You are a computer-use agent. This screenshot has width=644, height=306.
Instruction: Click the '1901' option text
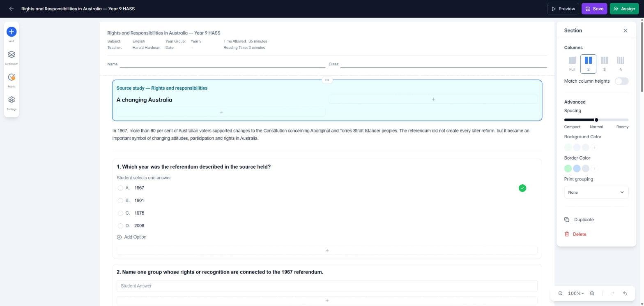tap(139, 201)
